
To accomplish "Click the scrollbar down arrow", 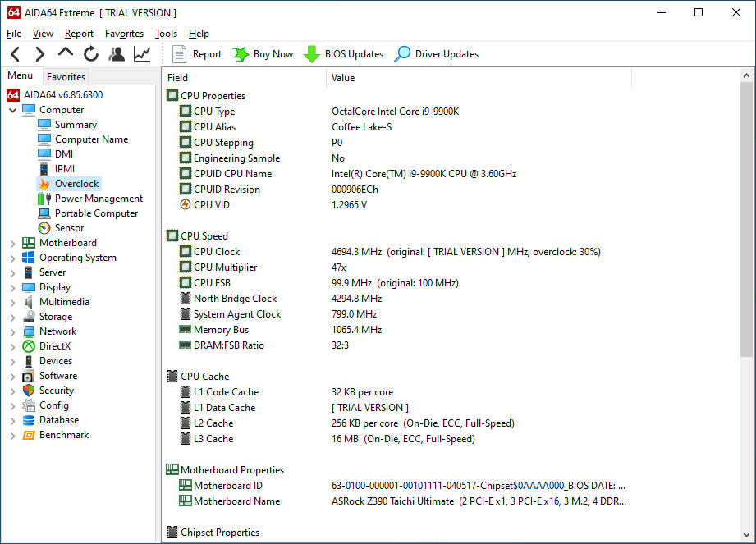I will (x=746, y=535).
